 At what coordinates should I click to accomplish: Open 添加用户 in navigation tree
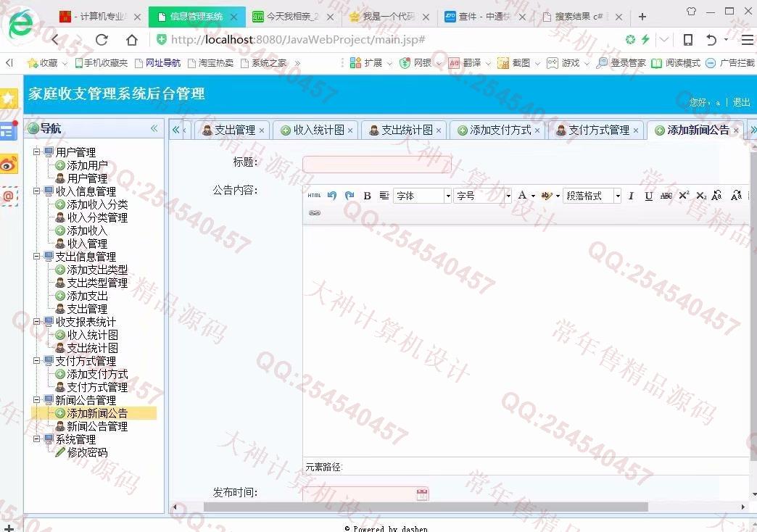pyautogui.click(x=87, y=165)
